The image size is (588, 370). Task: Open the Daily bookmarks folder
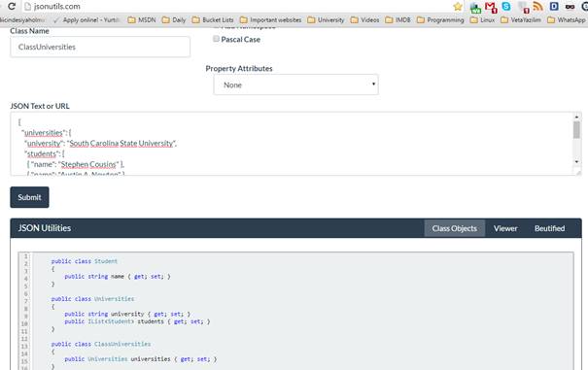click(x=174, y=19)
